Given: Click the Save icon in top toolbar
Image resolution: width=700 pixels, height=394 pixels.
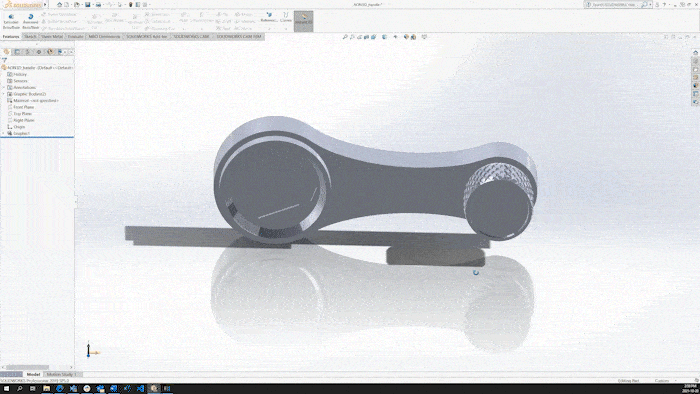Looking at the screenshot, I should (88, 4).
